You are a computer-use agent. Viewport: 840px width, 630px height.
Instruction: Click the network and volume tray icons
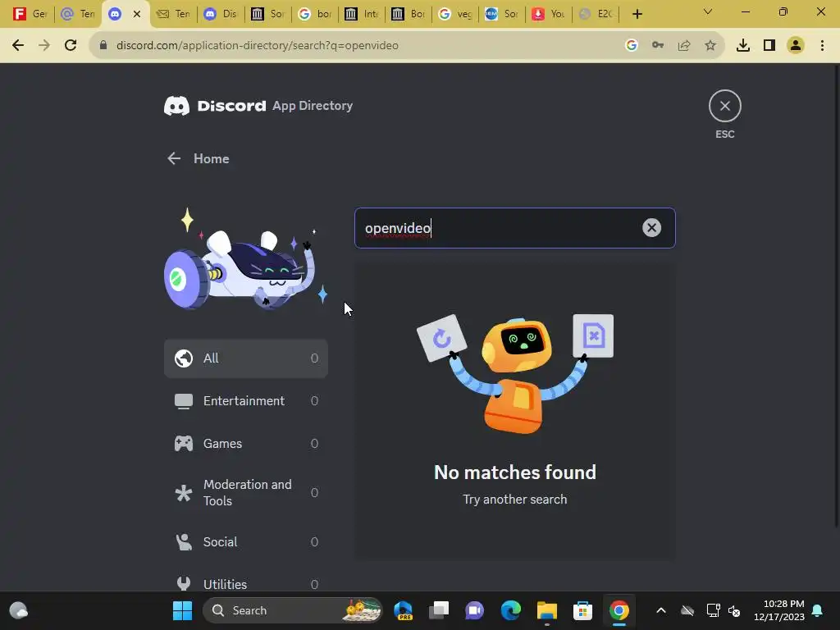pyautogui.click(x=724, y=610)
